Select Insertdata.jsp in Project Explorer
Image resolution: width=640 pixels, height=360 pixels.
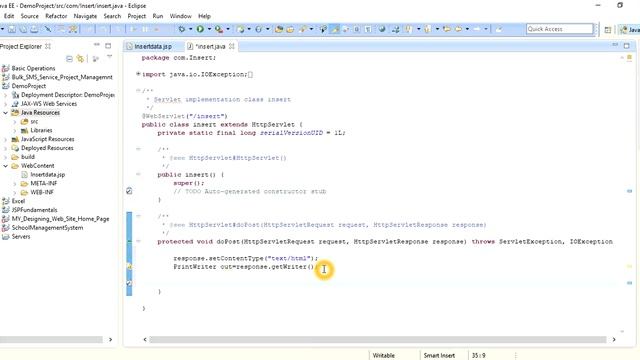[48, 175]
